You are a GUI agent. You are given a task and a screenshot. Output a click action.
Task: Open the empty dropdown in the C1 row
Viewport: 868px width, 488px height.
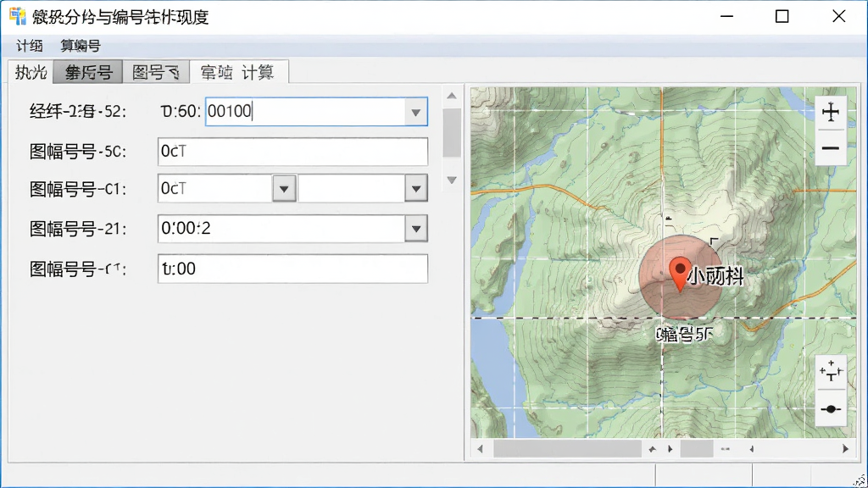[415, 189]
